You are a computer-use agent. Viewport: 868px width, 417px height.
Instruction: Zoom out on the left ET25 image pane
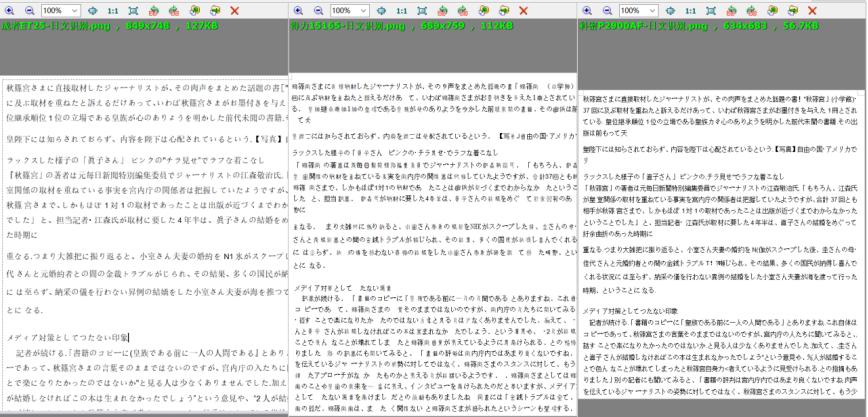coord(29,11)
